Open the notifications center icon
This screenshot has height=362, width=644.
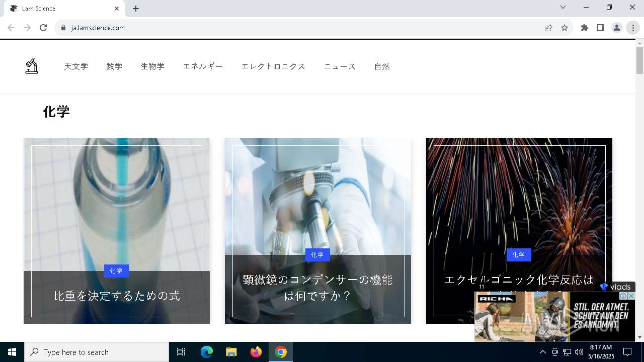click(627, 352)
